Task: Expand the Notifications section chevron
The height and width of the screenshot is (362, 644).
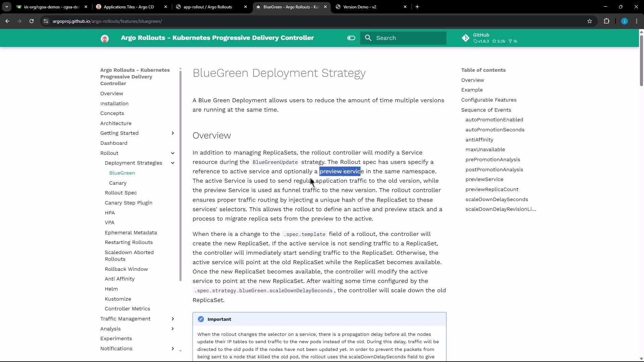Action: [173, 349]
